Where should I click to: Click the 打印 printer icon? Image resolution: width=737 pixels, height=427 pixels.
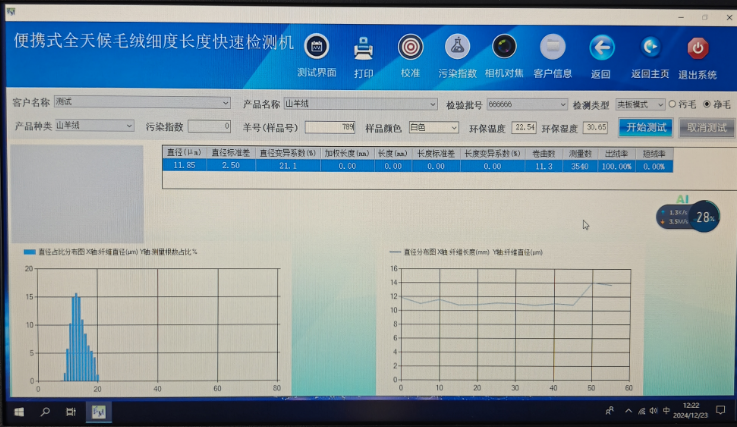coord(363,47)
